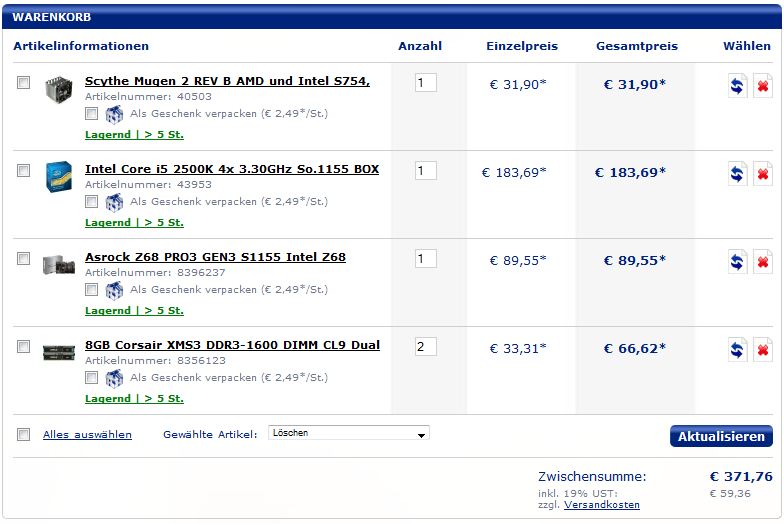
Task: Delete Intel Core i5 2500K with red X
Action: point(763,174)
